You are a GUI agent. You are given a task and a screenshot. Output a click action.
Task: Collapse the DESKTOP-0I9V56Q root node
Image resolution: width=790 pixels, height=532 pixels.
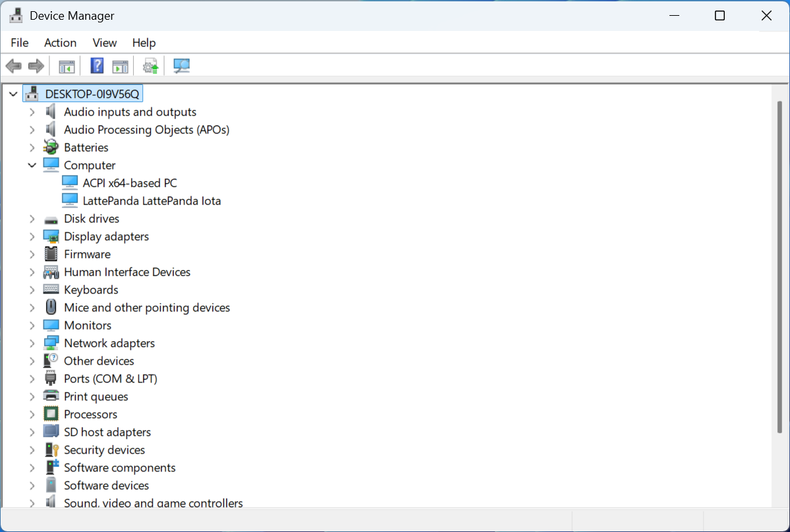(13, 94)
